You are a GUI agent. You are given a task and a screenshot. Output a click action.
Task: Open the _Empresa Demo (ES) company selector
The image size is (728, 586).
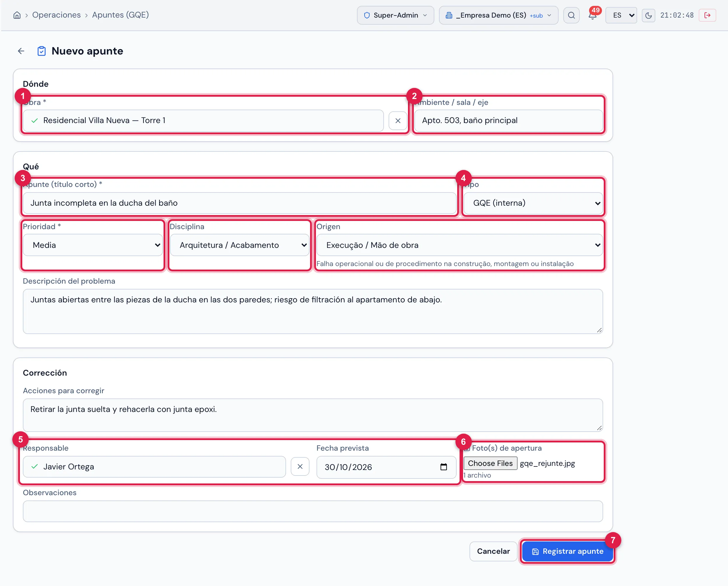click(499, 15)
